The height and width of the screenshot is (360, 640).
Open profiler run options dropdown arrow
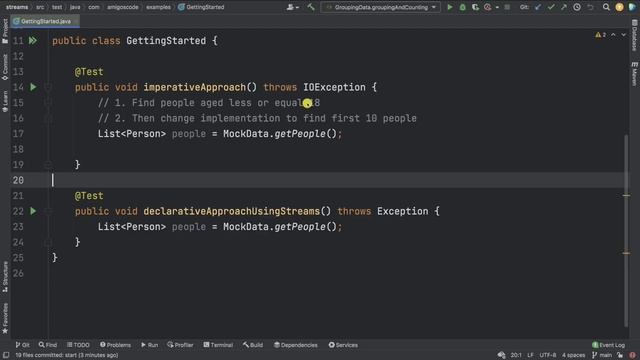[497, 7]
